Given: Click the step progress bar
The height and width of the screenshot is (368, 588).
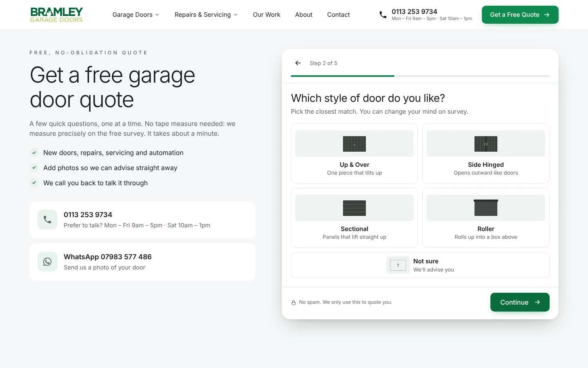Looking at the screenshot, I should [x=420, y=76].
